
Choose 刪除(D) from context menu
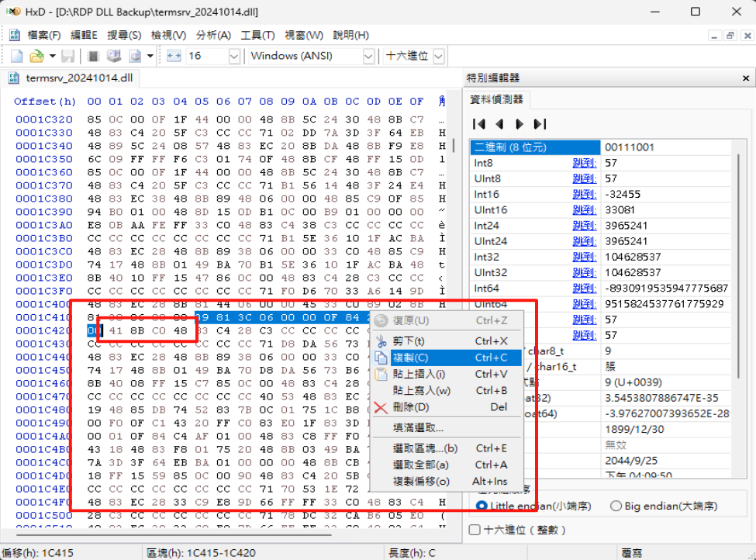447,407
